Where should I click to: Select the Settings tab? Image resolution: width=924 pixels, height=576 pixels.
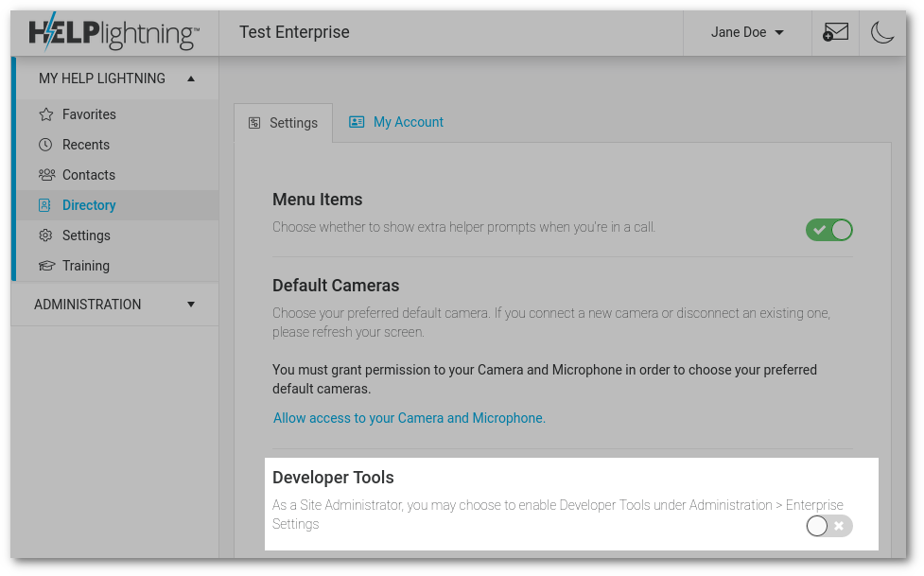point(284,123)
